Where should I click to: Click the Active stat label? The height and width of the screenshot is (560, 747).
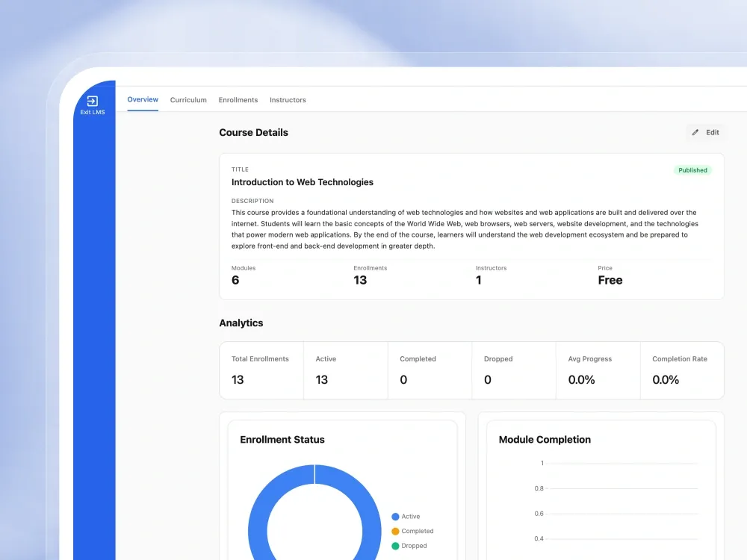326,359
